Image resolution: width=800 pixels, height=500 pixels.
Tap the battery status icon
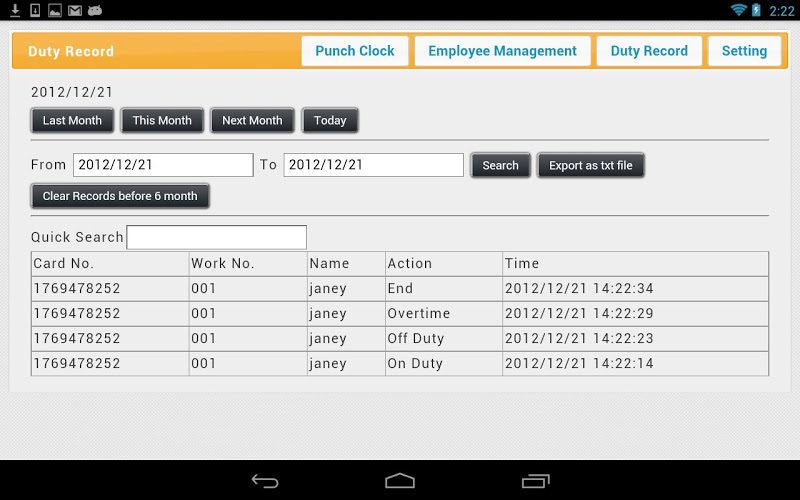coord(756,10)
